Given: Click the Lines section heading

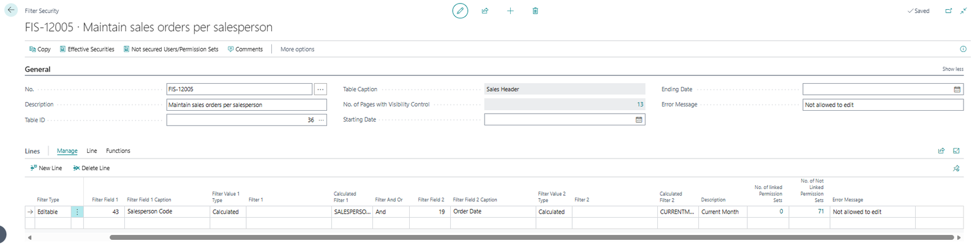Looking at the screenshot, I should pyautogui.click(x=32, y=151).
